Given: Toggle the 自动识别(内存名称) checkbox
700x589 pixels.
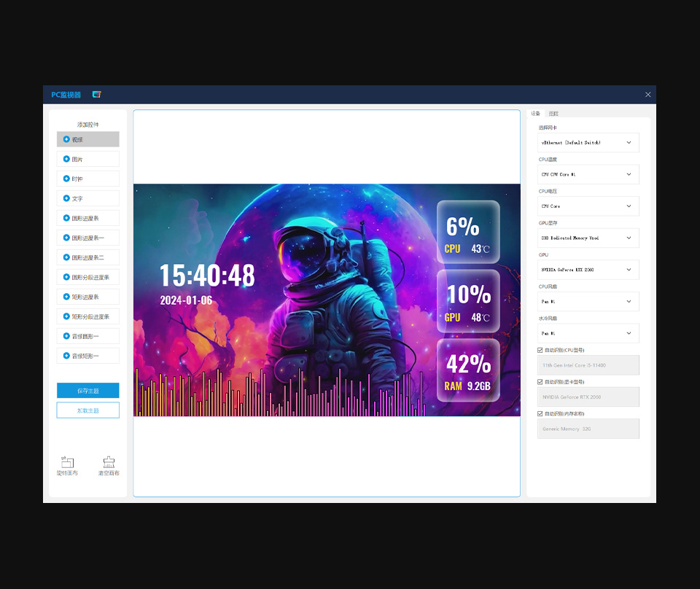Looking at the screenshot, I should click(x=540, y=413).
